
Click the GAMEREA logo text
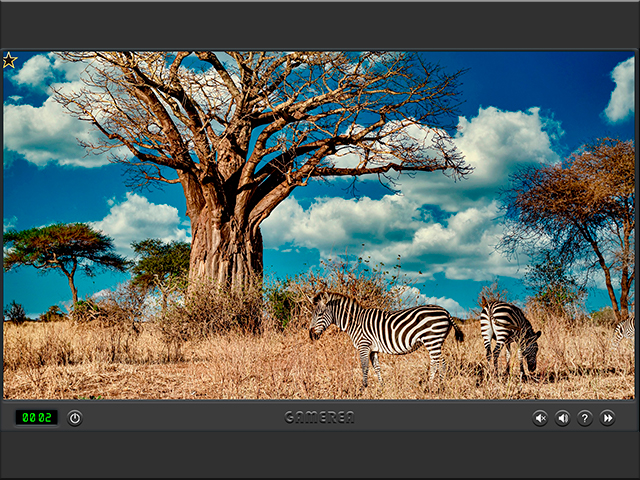coord(319,417)
